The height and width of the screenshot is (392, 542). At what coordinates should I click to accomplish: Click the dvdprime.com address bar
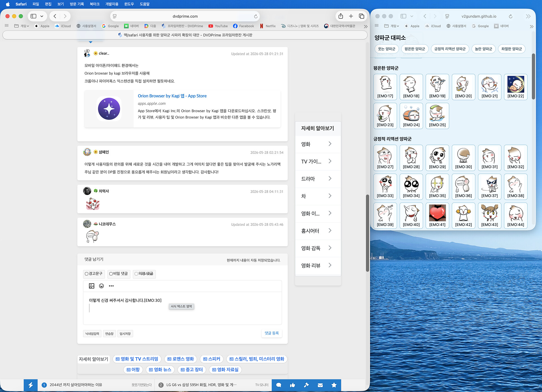(185, 16)
